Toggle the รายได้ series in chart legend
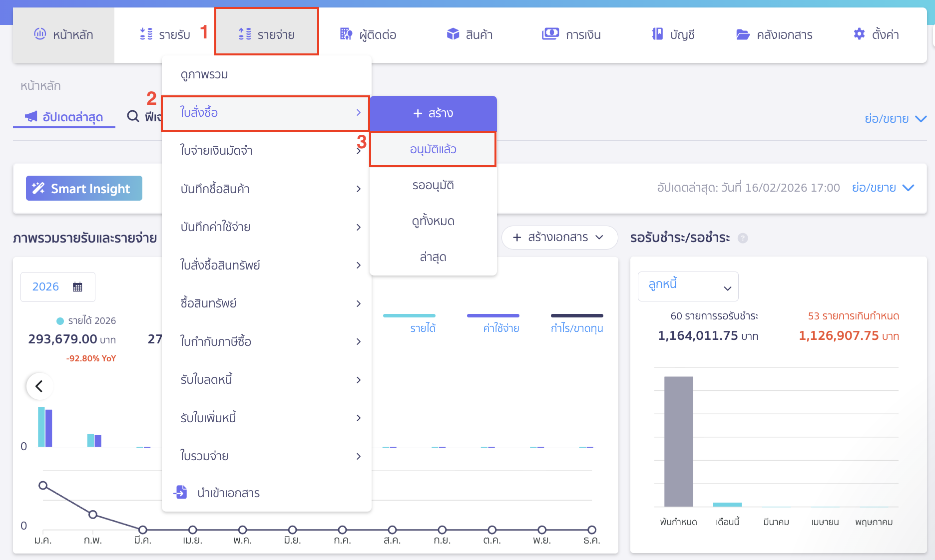 point(423,328)
